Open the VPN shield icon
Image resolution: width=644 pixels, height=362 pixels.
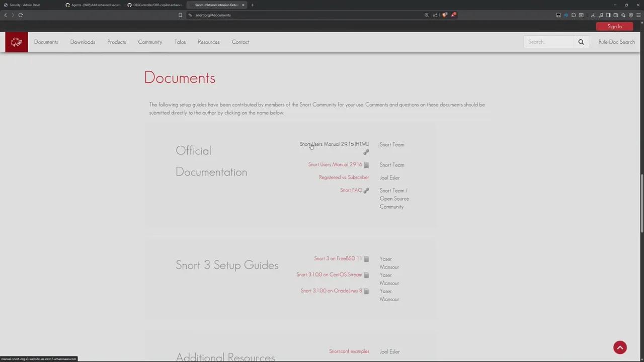click(631, 15)
